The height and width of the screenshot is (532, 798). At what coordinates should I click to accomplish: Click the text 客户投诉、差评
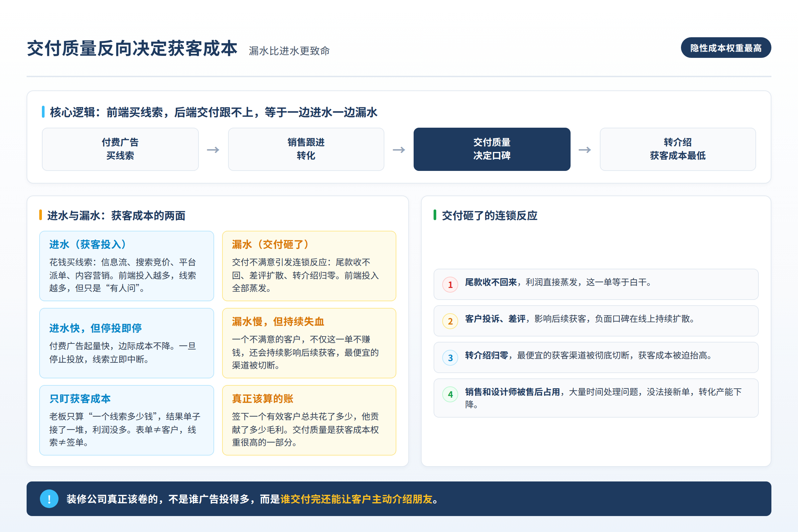coord(495,319)
